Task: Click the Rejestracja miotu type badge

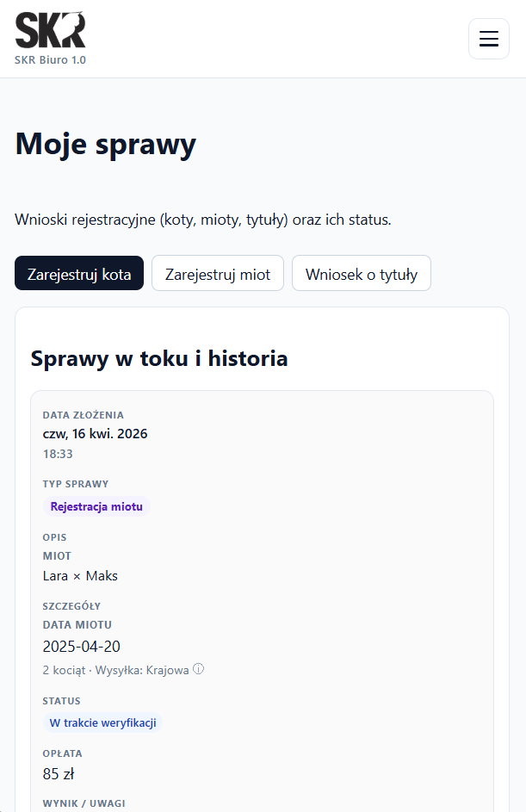Action: pyautogui.click(x=96, y=506)
